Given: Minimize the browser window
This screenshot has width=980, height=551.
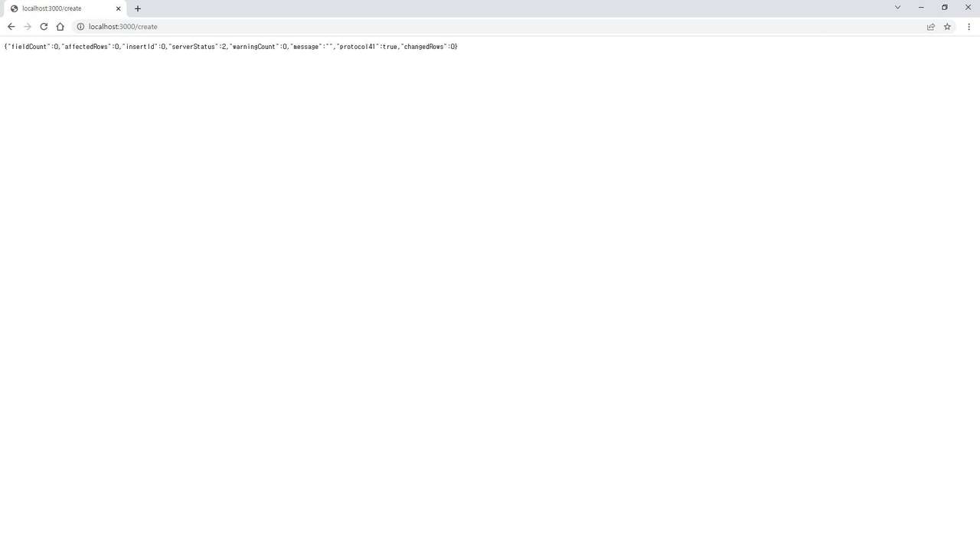Looking at the screenshot, I should point(920,8).
